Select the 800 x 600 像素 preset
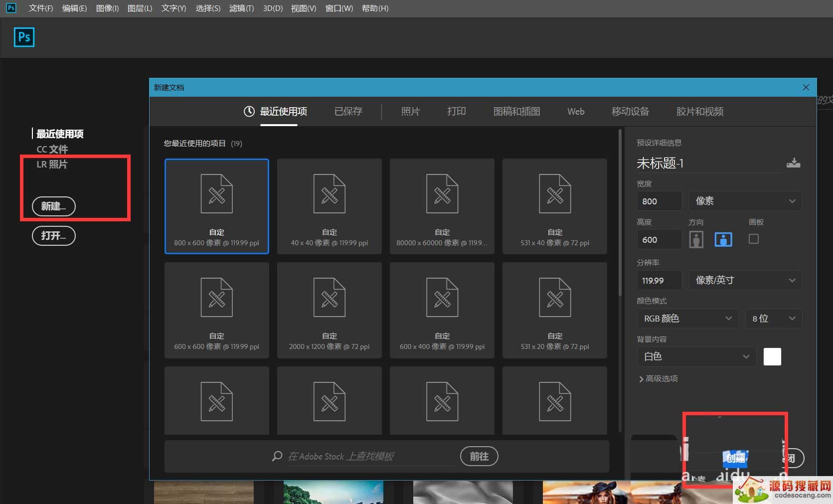The height and width of the screenshot is (504, 833). click(217, 206)
